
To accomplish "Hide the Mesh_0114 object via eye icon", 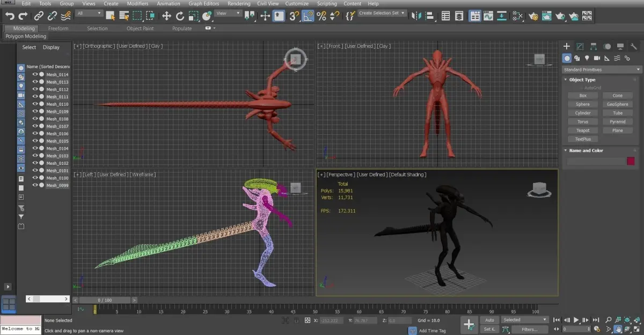I will [35, 75].
